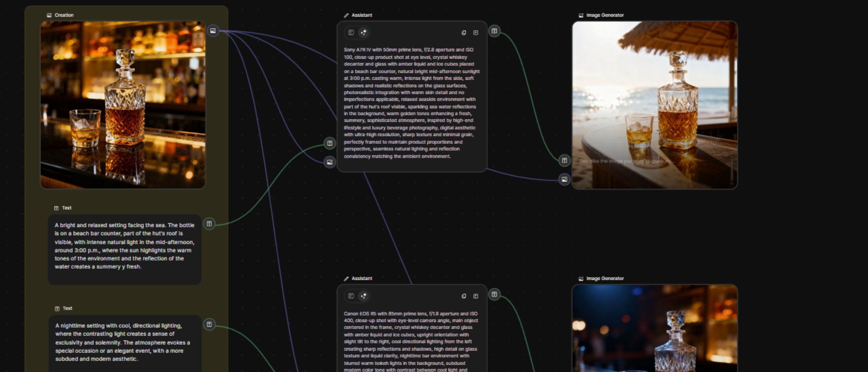Select the text port icon on the first Text node
Viewport: 868px width, 372px height.
pyautogui.click(x=209, y=224)
